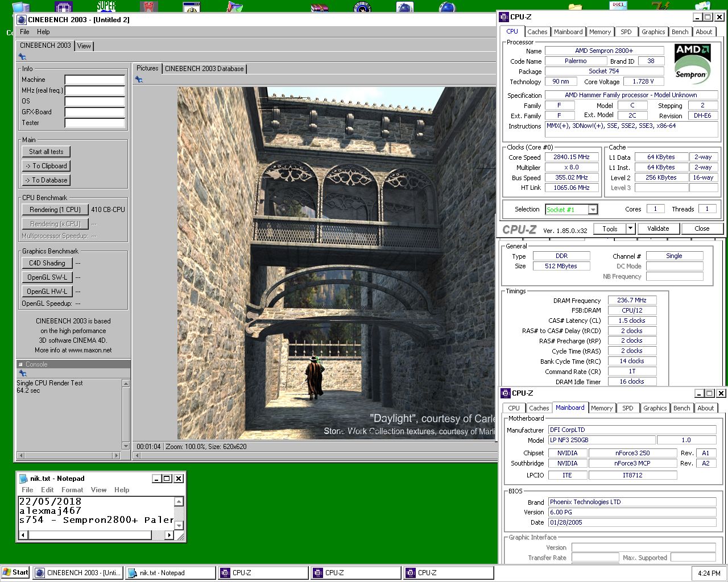Click the To Database button

pyautogui.click(x=47, y=180)
